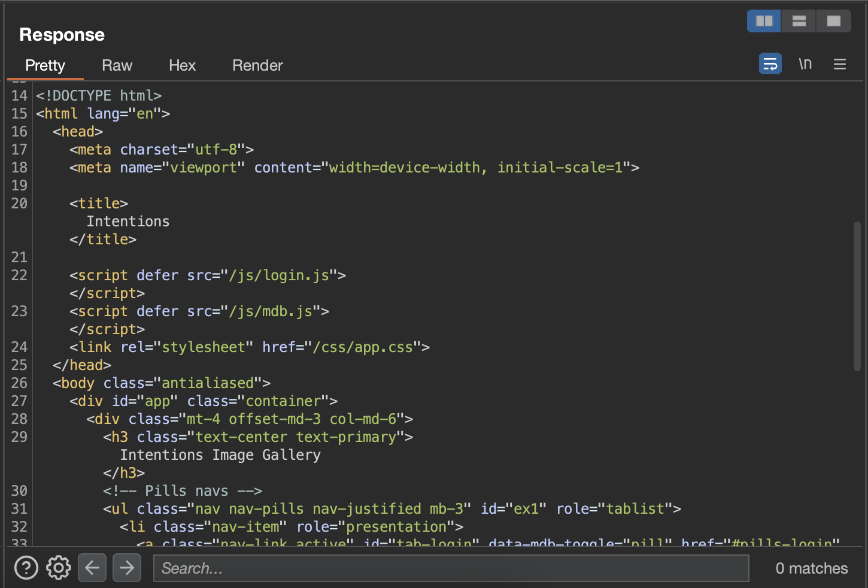Toggle line wrapping in the response viewer
The width and height of the screenshot is (868, 588).
770,63
